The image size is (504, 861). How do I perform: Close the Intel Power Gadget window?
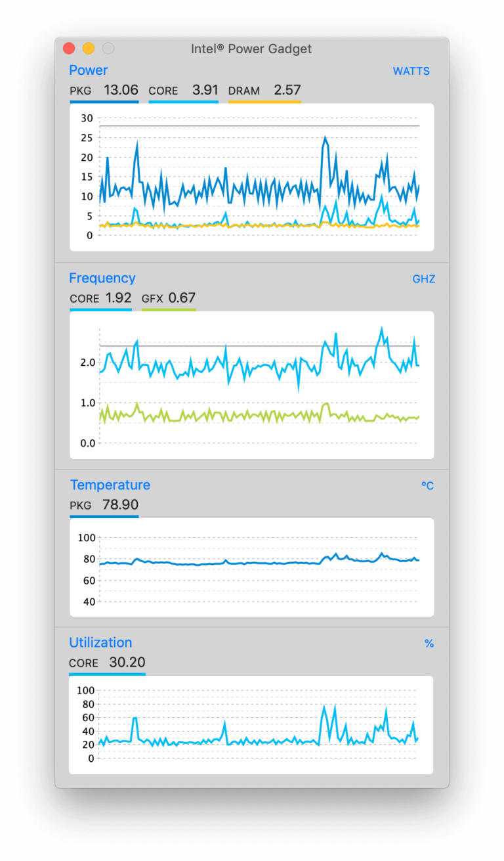pos(69,49)
